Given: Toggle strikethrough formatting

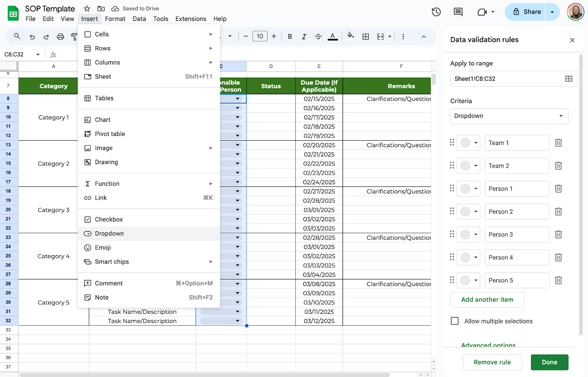Looking at the screenshot, I should [318, 36].
